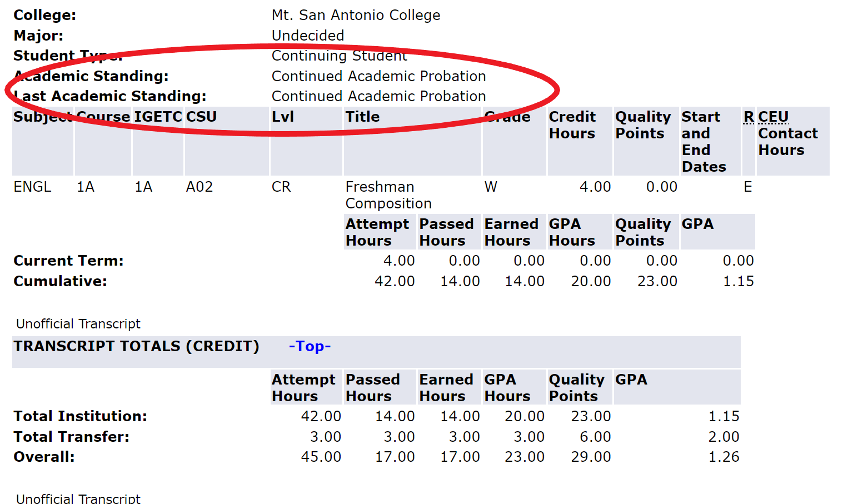Click the R abbreviation column header

[749, 117]
